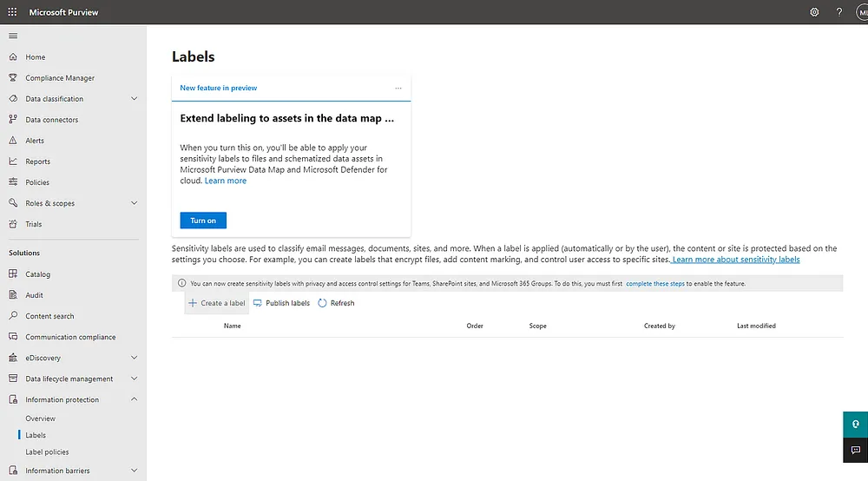Click the info icon in the banner
The height and width of the screenshot is (481, 868).
(x=181, y=283)
